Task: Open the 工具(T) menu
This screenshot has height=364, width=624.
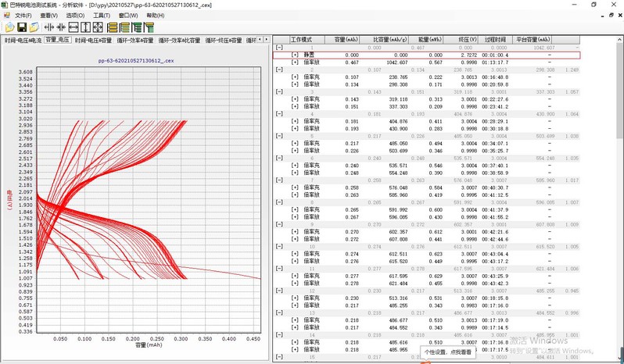Action: click(101, 15)
